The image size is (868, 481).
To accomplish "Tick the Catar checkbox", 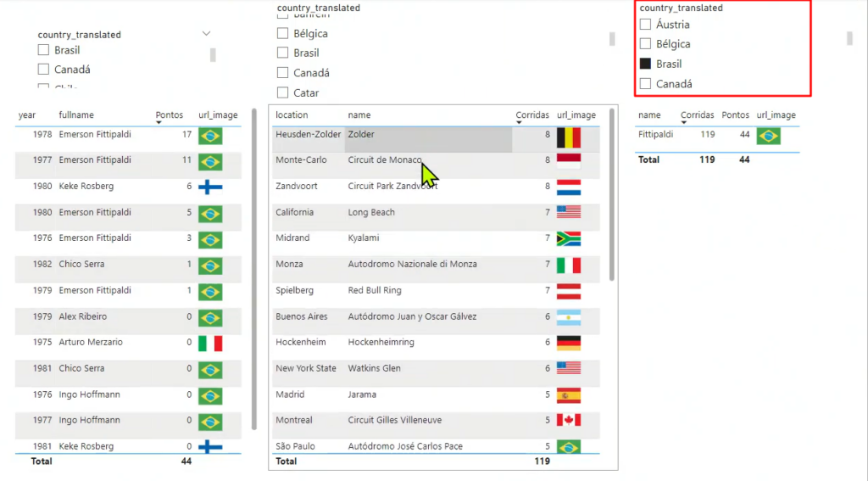I will point(283,92).
